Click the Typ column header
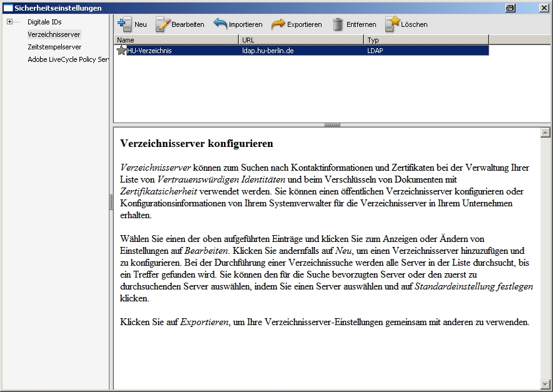 pyautogui.click(x=425, y=40)
